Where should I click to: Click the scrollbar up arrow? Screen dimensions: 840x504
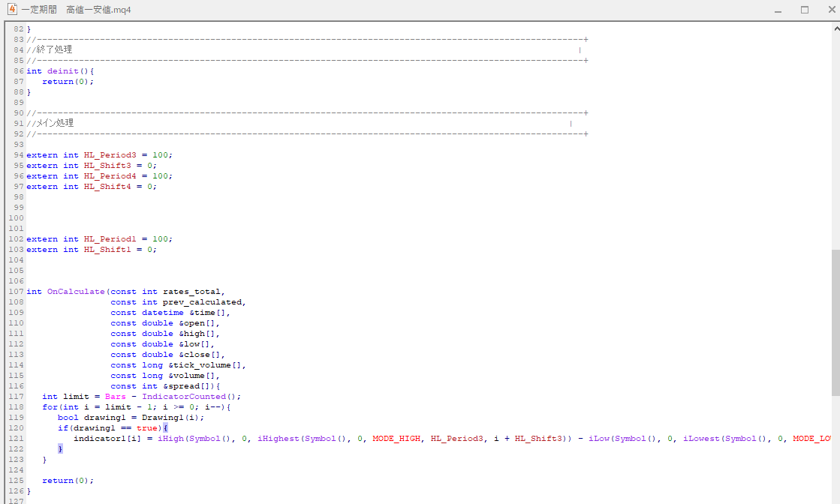click(x=835, y=28)
